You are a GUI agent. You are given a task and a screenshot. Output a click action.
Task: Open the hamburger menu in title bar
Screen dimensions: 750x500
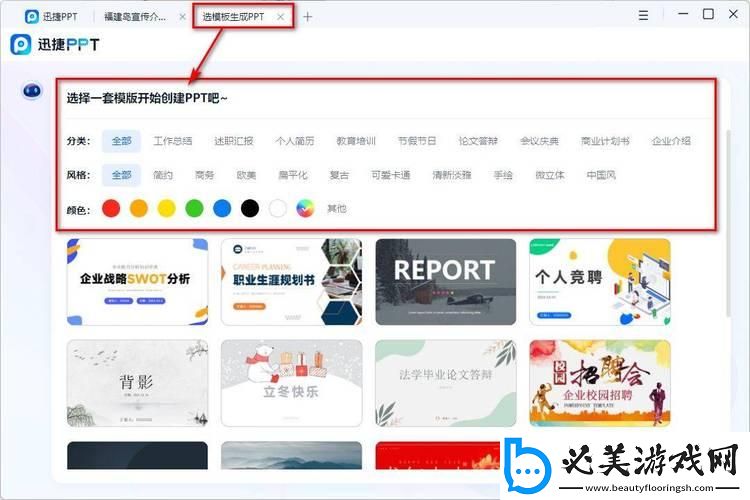643,15
